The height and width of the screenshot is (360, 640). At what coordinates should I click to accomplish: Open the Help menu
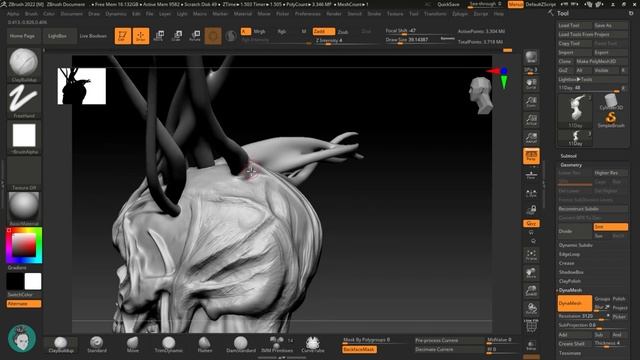pos(499,14)
